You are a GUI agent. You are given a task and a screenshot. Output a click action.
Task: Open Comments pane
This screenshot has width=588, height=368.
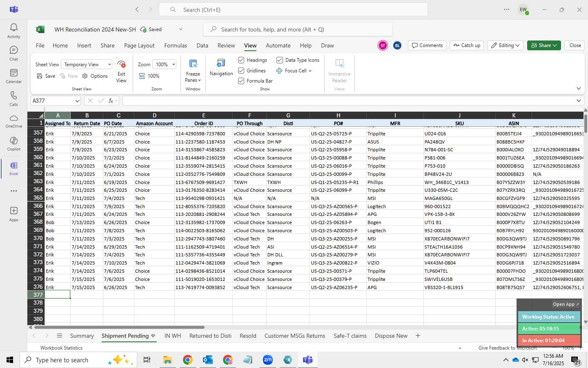pos(427,45)
